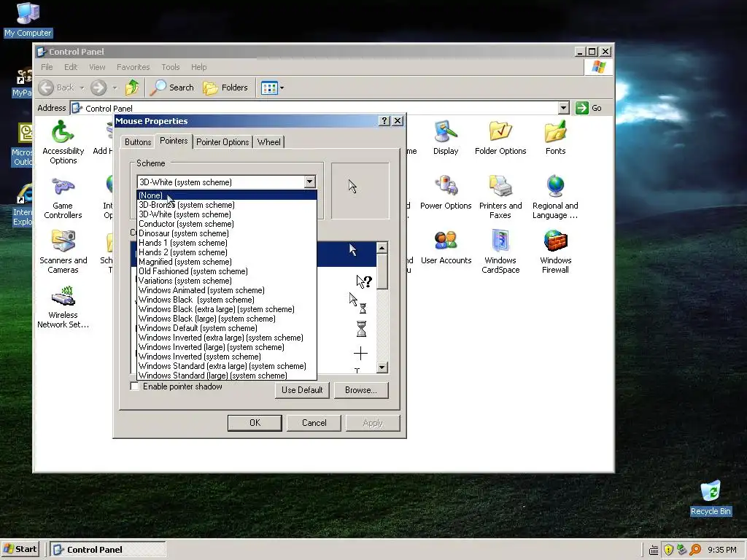
Task: Open Back button history dropdown arrow
Action: 82,87
